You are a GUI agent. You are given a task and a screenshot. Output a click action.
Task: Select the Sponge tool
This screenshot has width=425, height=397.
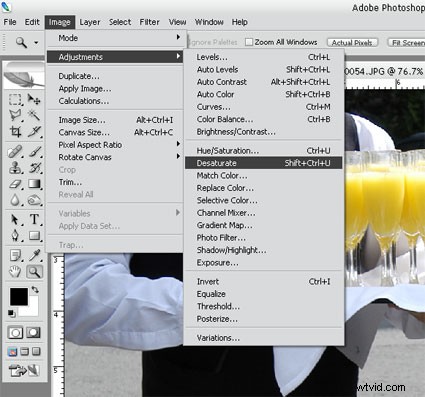(x=34, y=200)
